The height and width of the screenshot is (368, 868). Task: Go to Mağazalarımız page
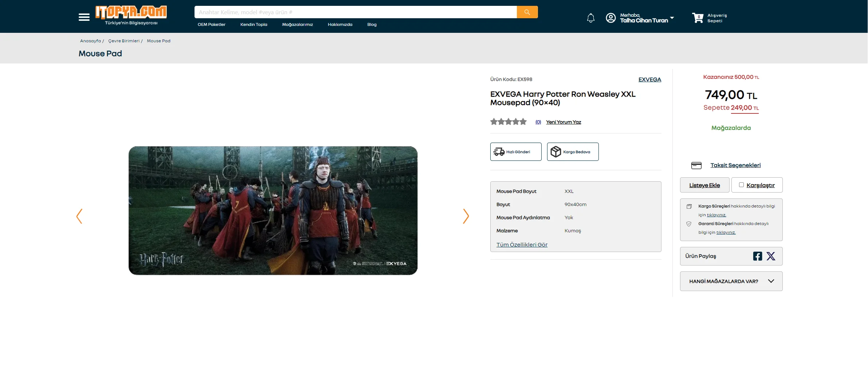pyautogui.click(x=298, y=24)
